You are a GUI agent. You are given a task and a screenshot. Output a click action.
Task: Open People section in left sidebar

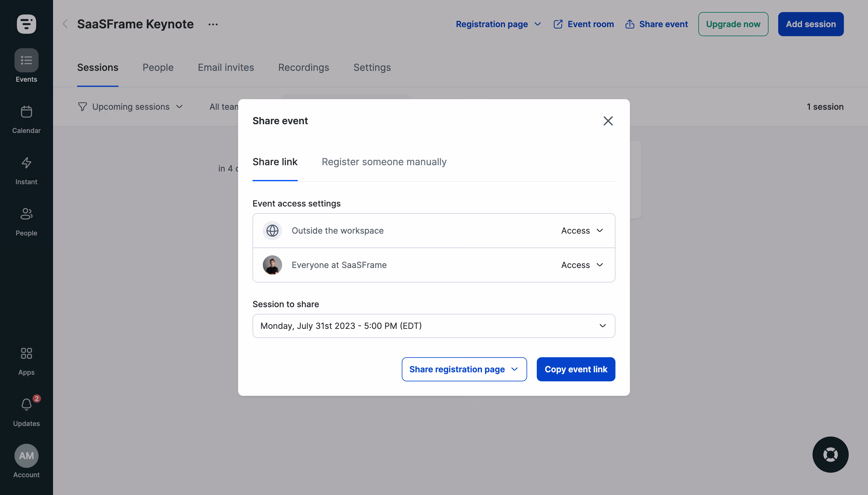click(x=26, y=222)
